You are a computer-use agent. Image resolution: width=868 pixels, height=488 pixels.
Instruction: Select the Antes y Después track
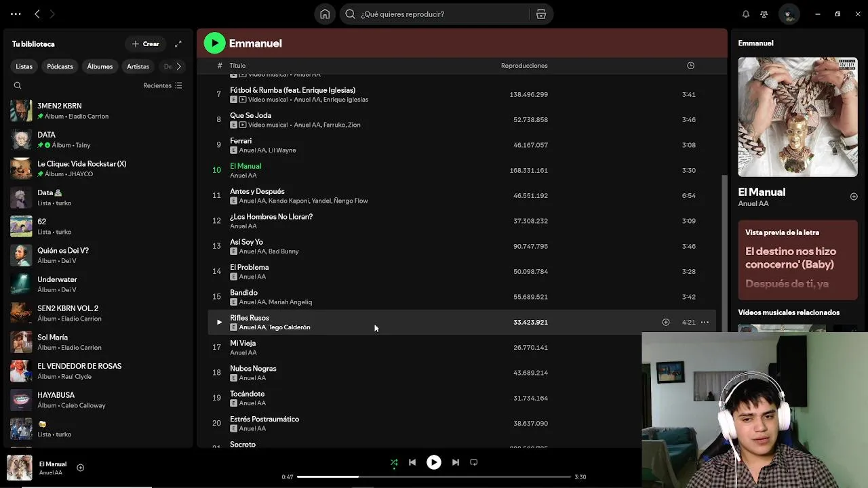[x=462, y=195]
